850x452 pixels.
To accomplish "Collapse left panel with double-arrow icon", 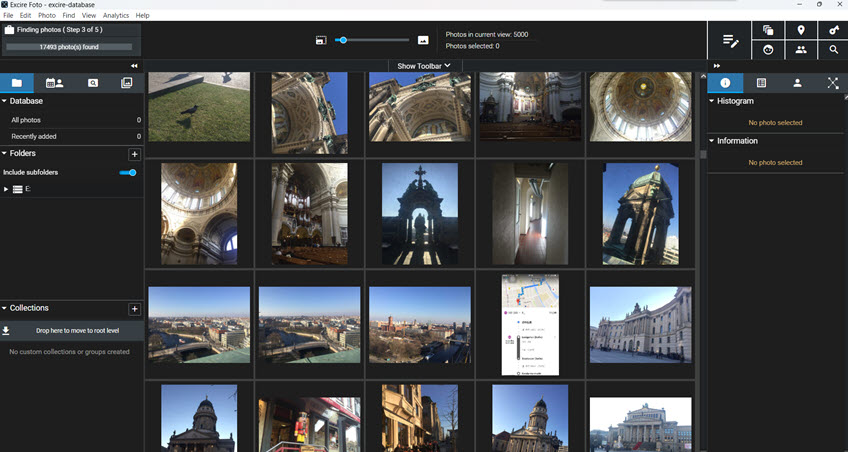I will click(134, 66).
